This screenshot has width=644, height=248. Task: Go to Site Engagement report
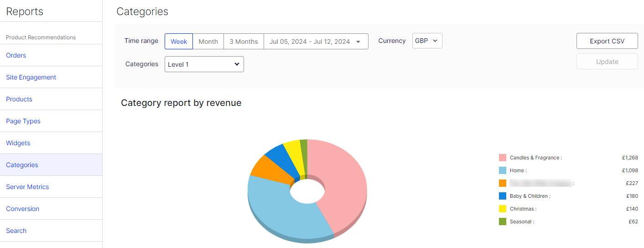pos(31,77)
